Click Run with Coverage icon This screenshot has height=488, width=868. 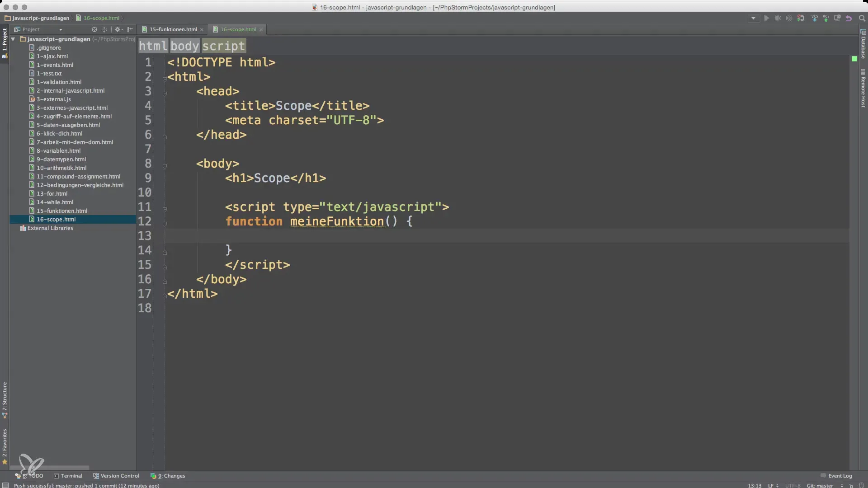tap(789, 19)
